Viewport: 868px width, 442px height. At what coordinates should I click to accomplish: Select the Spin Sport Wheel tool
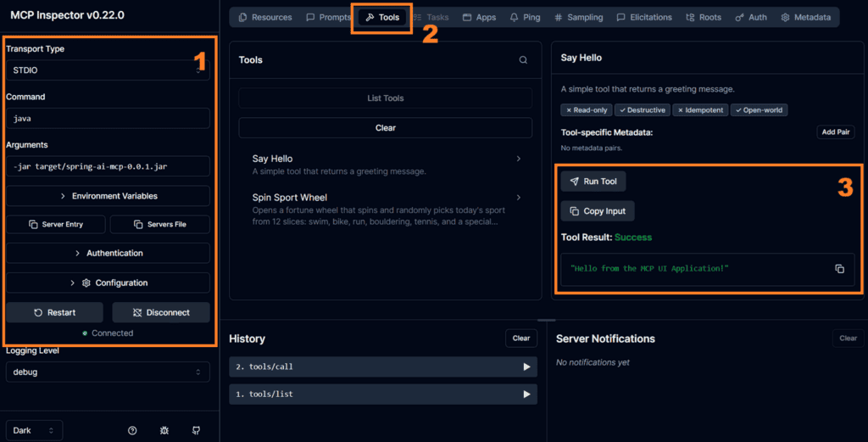pyautogui.click(x=386, y=209)
